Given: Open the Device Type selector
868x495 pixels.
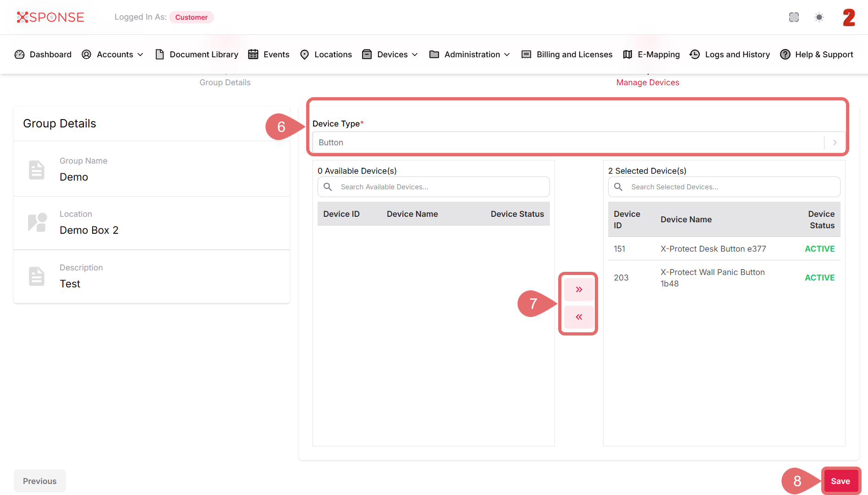Looking at the screenshot, I should point(578,143).
